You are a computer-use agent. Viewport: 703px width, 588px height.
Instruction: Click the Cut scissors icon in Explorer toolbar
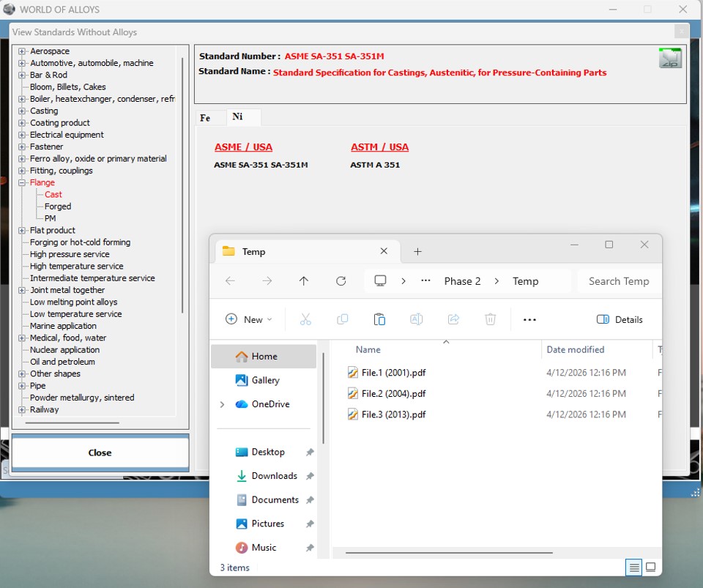click(305, 319)
